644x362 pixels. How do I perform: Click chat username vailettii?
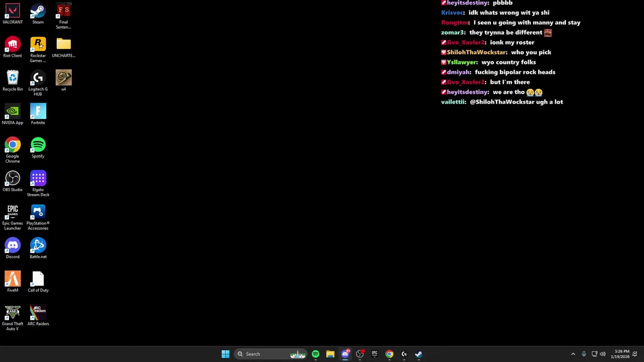click(454, 102)
